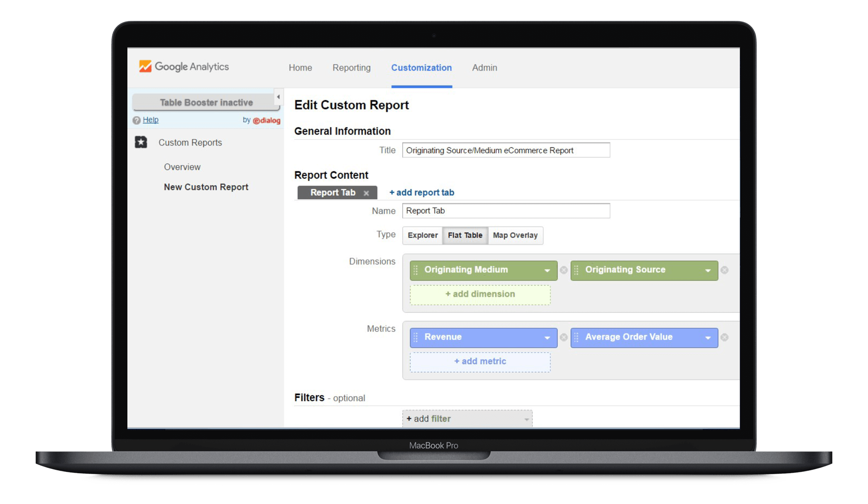This screenshot has width=868, height=504.
Task: Select Map Overlay report type
Action: (x=515, y=235)
